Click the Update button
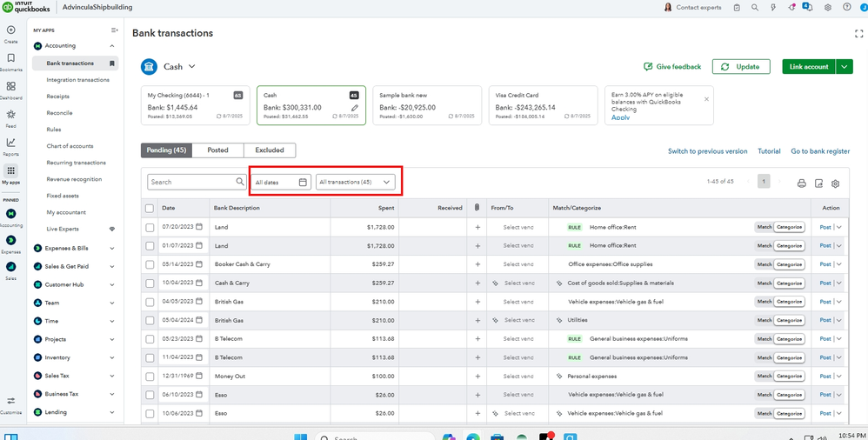 pos(739,67)
